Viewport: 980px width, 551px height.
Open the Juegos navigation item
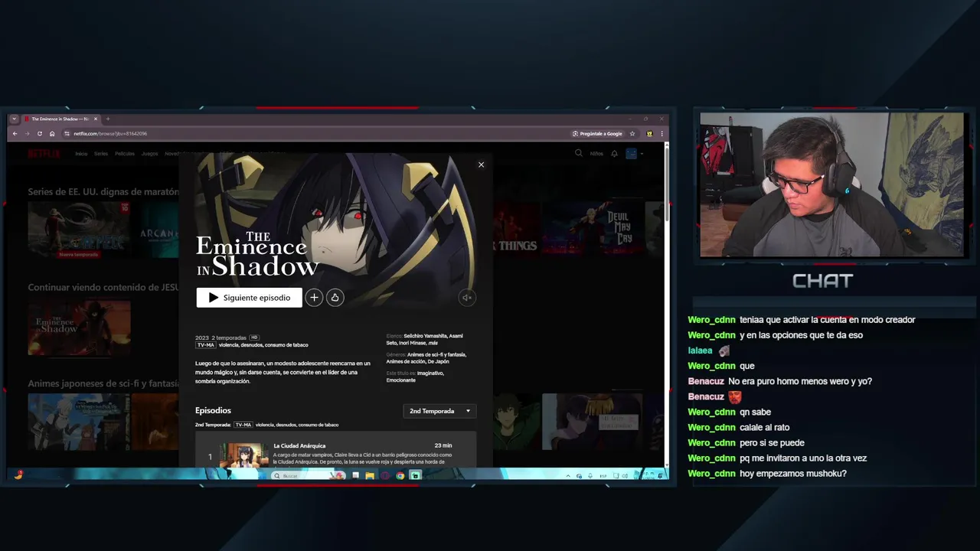pos(149,153)
